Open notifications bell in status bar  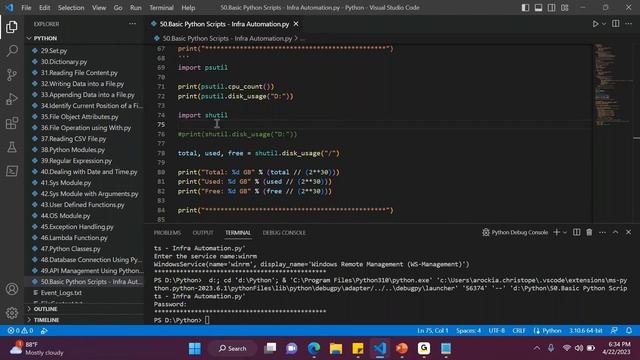click(x=629, y=331)
